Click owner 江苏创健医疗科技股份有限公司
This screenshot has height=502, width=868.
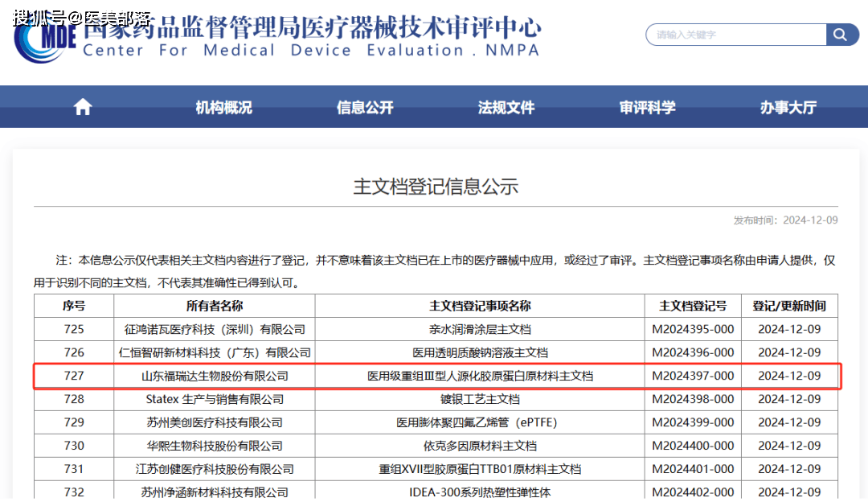click(x=215, y=469)
